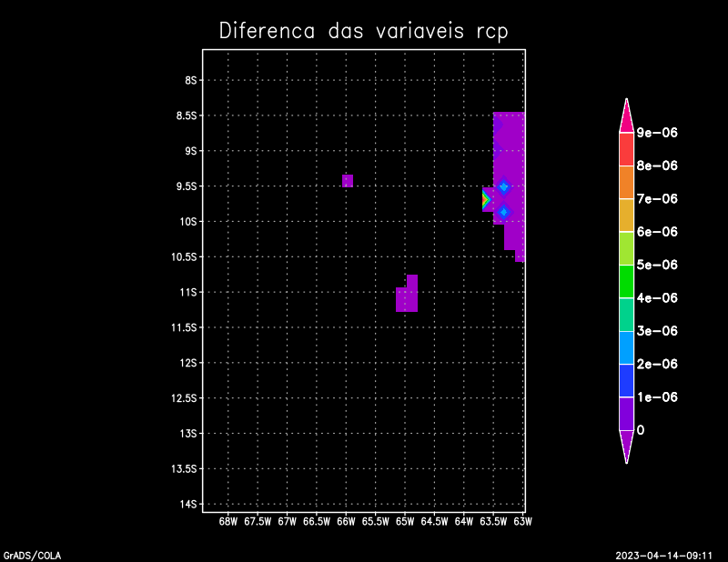Select the orange colorbar segment
This screenshot has height=562, width=728.
(626, 182)
